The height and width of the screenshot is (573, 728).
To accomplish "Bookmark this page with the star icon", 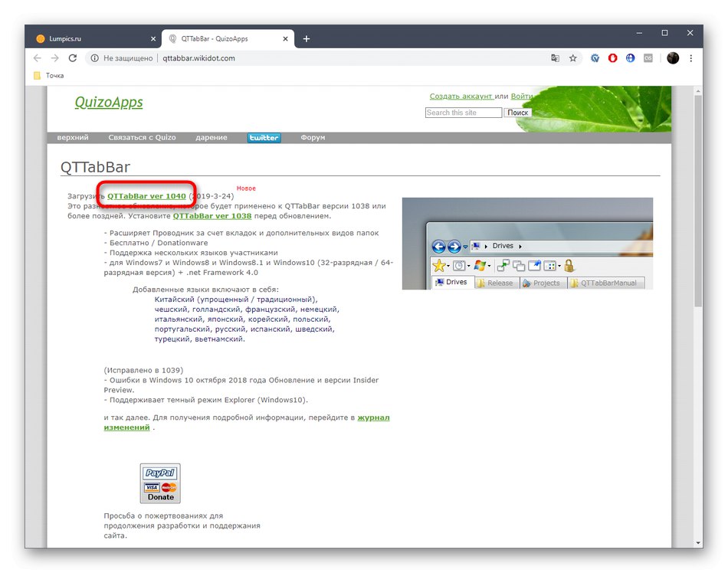I will pos(573,58).
